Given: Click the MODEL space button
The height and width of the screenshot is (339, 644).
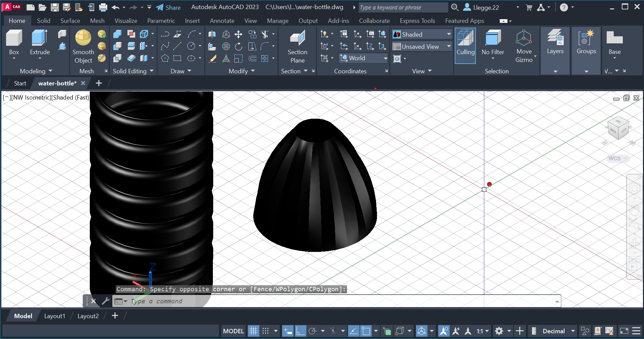Looking at the screenshot, I should (233, 331).
